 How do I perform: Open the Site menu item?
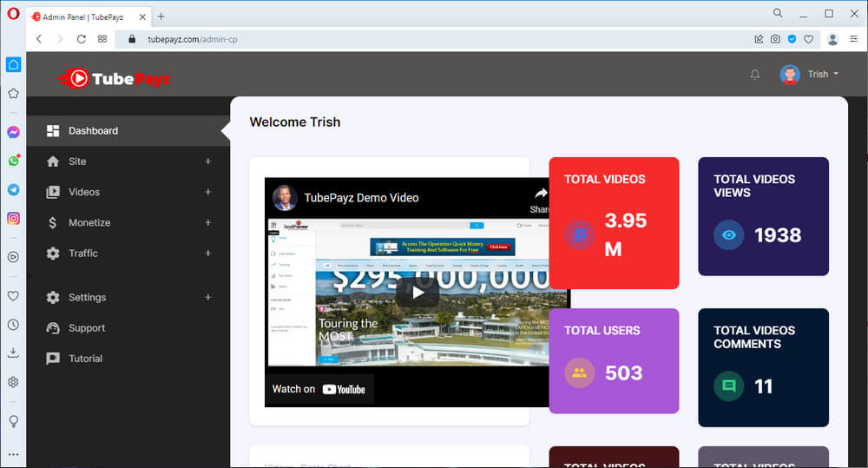pos(128,161)
